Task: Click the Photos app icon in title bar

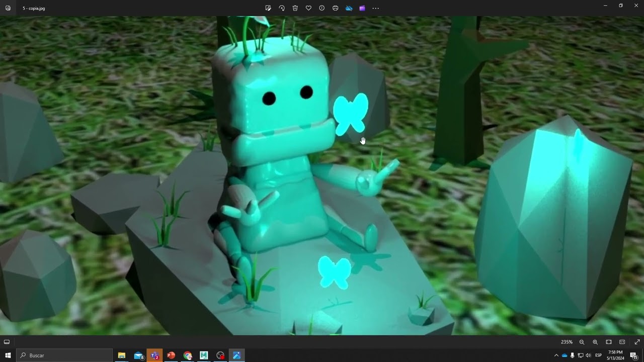Action: [8, 8]
